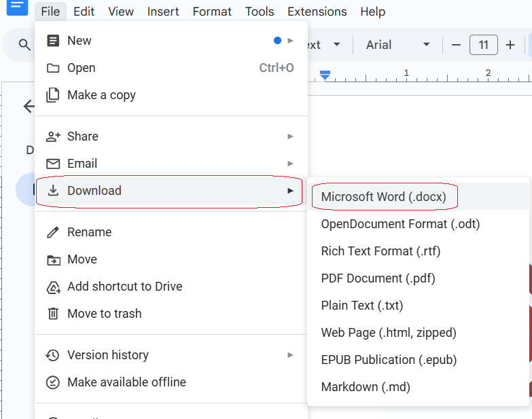
Task: Download as PDF Document (.pdf)
Action: point(378,278)
